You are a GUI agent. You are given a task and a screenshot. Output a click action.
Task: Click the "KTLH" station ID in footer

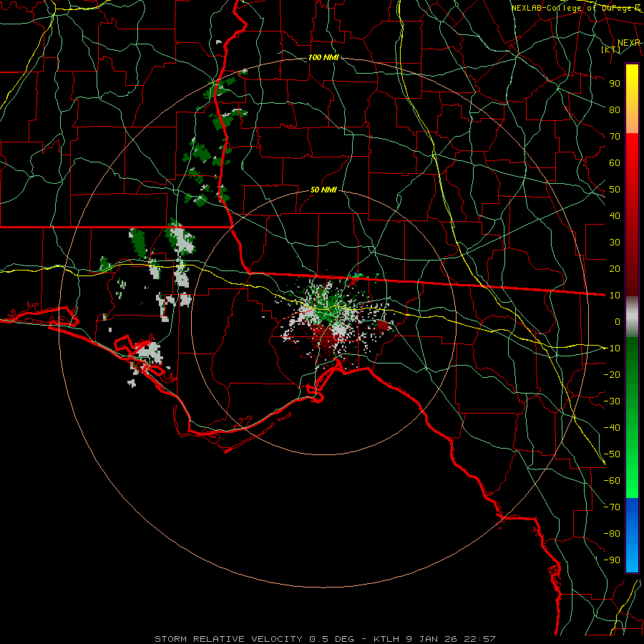click(x=389, y=639)
